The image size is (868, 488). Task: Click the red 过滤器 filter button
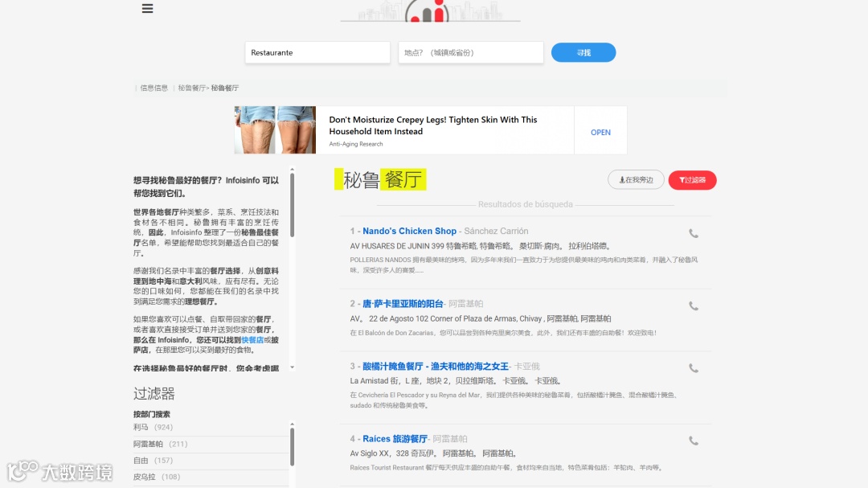click(693, 180)
